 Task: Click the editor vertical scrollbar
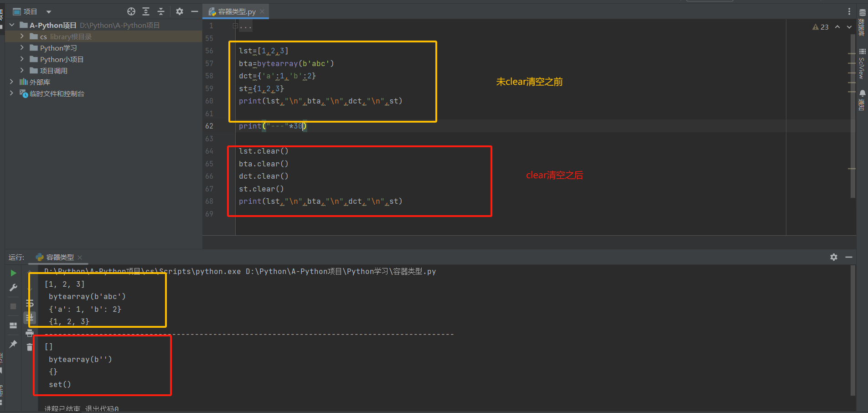point(852,114)
